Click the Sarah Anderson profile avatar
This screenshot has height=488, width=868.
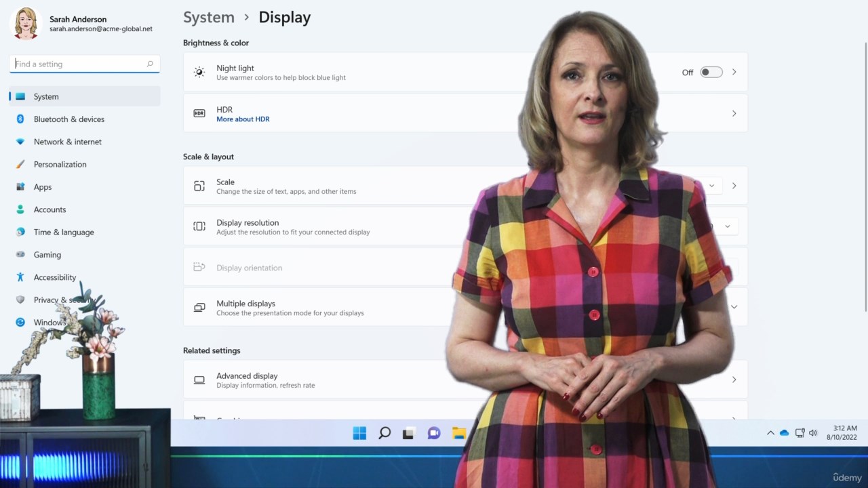[x=26, y=24]
